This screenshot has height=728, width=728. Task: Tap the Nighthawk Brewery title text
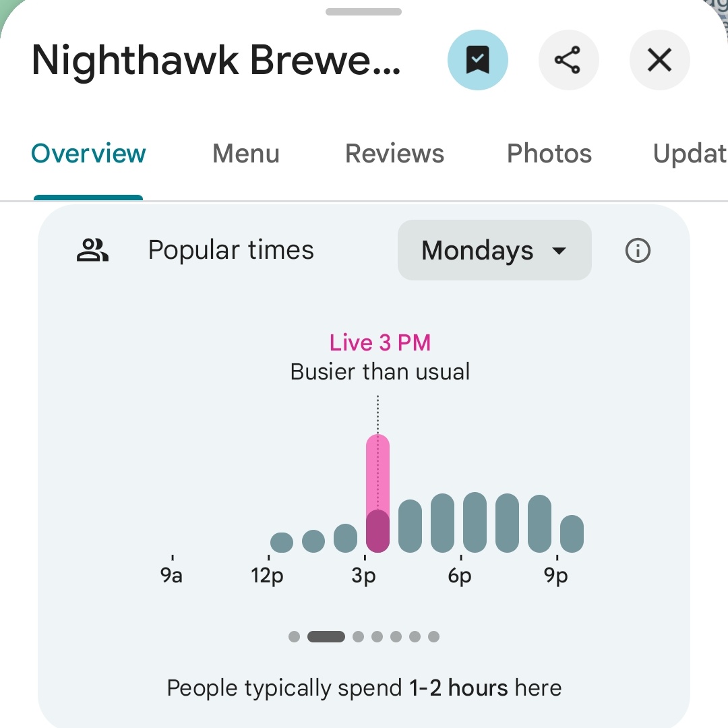tap(216, 61)
